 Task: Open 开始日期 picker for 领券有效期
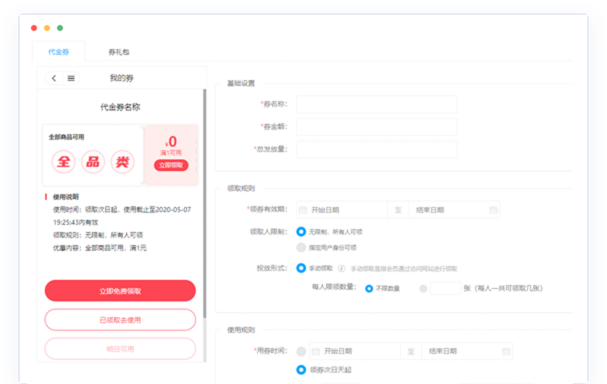(x=342, y=210)
